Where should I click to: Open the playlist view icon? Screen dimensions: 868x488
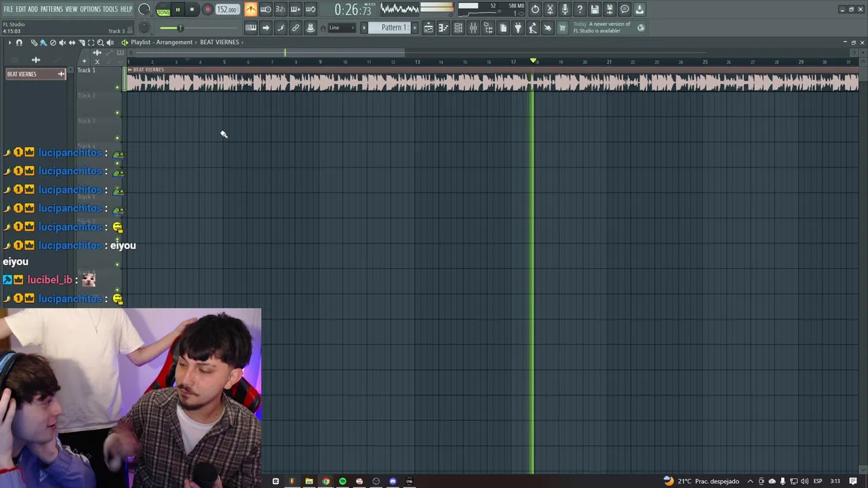click(x=429, y=28)
